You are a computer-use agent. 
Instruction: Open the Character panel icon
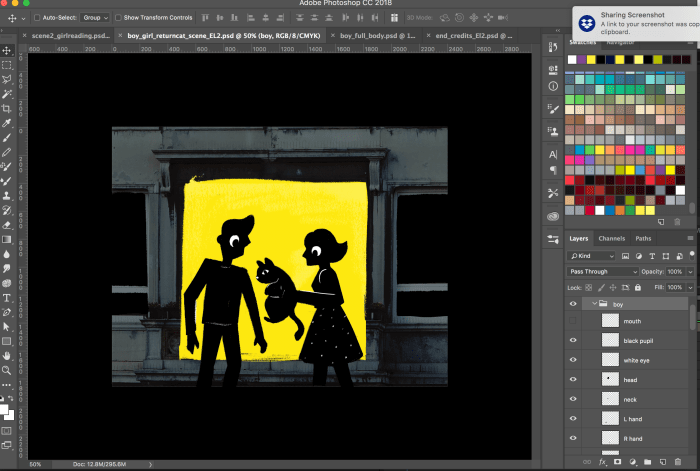(553, 154)
